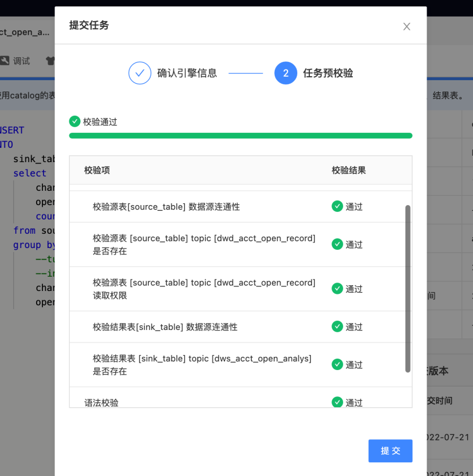473x476 pixels.
Task: Click the 确认引擎信息 step label
Action: [x=187, y=73]
